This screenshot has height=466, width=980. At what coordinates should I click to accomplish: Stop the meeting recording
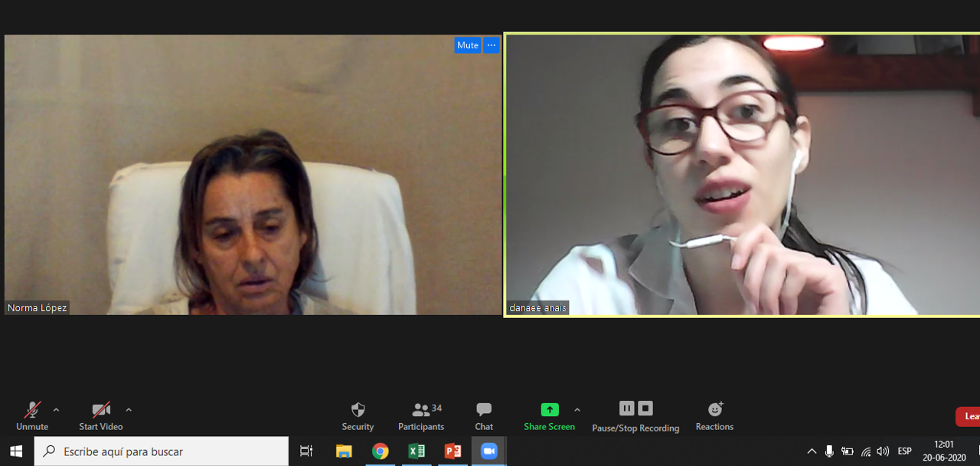point(645,409)
